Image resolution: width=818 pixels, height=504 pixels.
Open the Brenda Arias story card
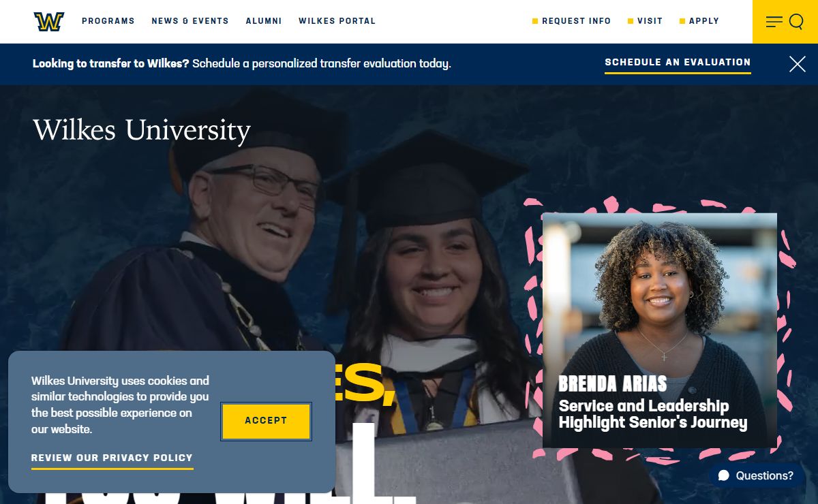(659, 330)
